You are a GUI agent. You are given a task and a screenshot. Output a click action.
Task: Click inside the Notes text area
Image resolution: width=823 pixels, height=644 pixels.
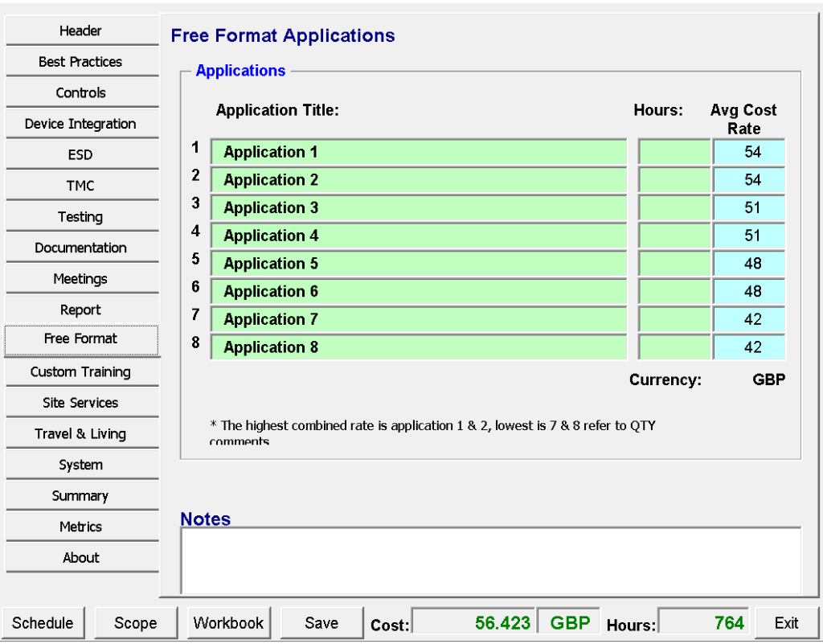coord(490,560)
